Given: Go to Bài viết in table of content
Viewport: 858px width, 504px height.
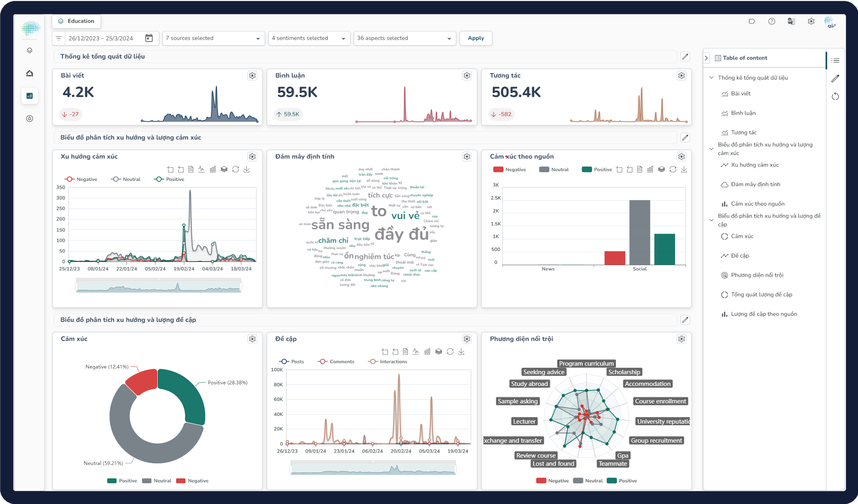Looking at the screenshot, I should coord(740,94).
